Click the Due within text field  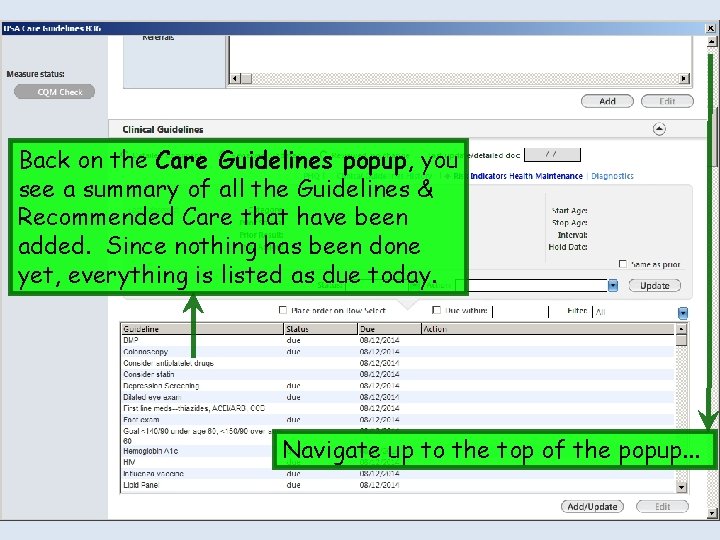(x=520, y=312)
